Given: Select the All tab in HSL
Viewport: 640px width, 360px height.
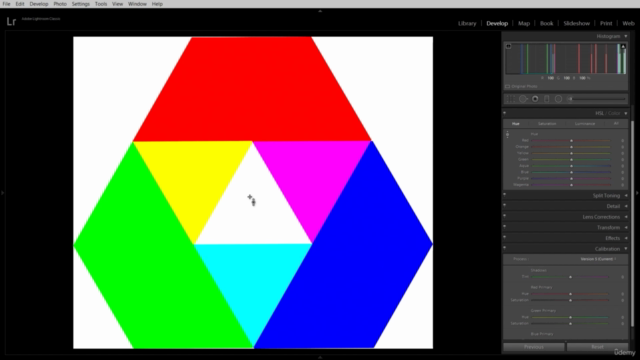Looking at the screenshot, I should [616, 124].
